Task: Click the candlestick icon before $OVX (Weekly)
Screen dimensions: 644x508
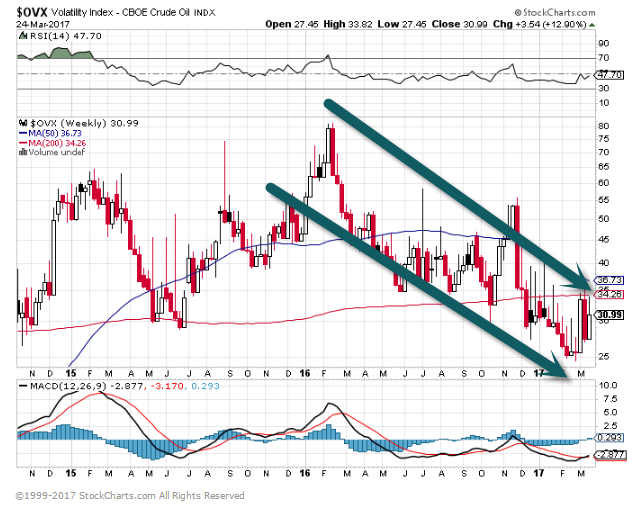Action: [x=23, y=123]
